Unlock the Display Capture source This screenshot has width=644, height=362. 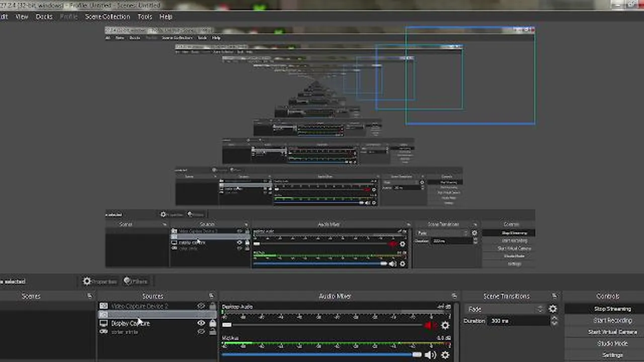[212, 323]
